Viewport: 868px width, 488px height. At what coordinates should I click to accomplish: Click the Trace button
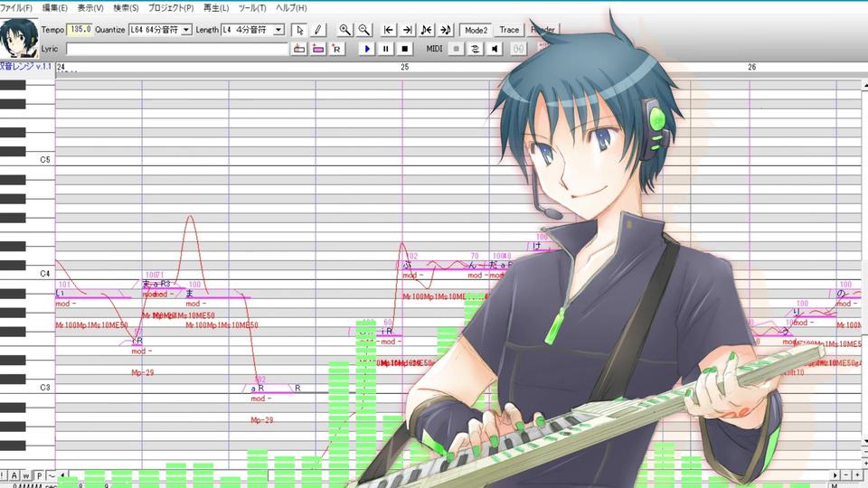[509, 30]
